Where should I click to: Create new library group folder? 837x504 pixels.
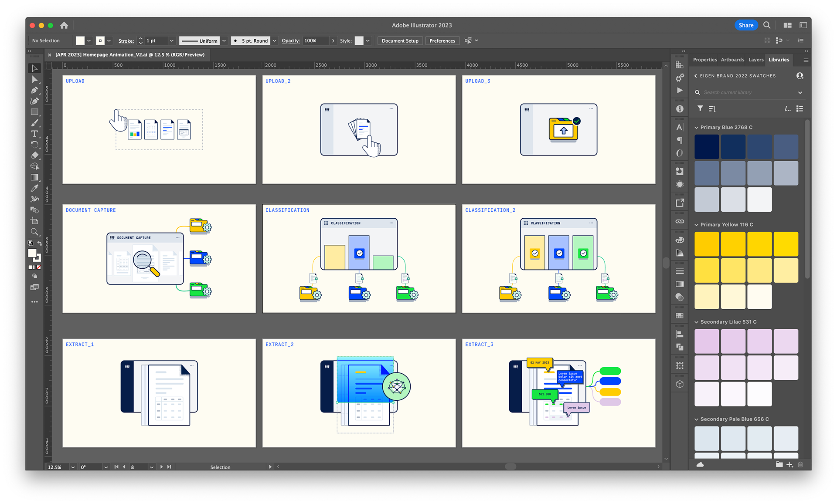tap(779, 464)
